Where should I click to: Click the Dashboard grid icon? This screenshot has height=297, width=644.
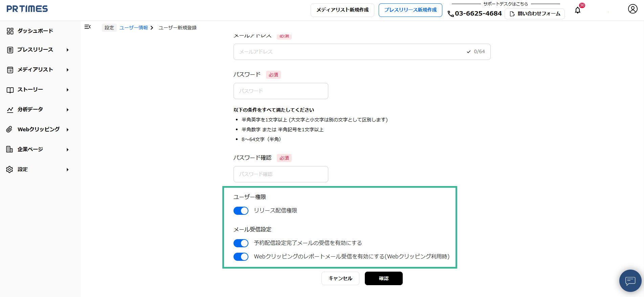(x=10, y=31)
